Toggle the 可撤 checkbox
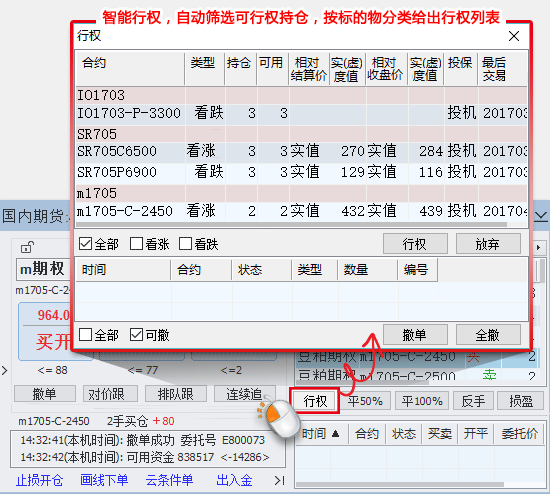 point(136,335)
